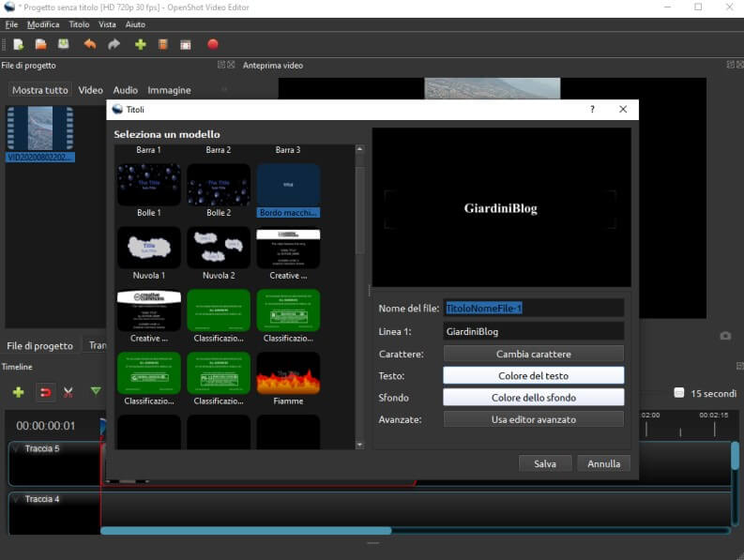744x560 pixels.
Task: Click the Cambia carattere button
Action: [533, 354]
